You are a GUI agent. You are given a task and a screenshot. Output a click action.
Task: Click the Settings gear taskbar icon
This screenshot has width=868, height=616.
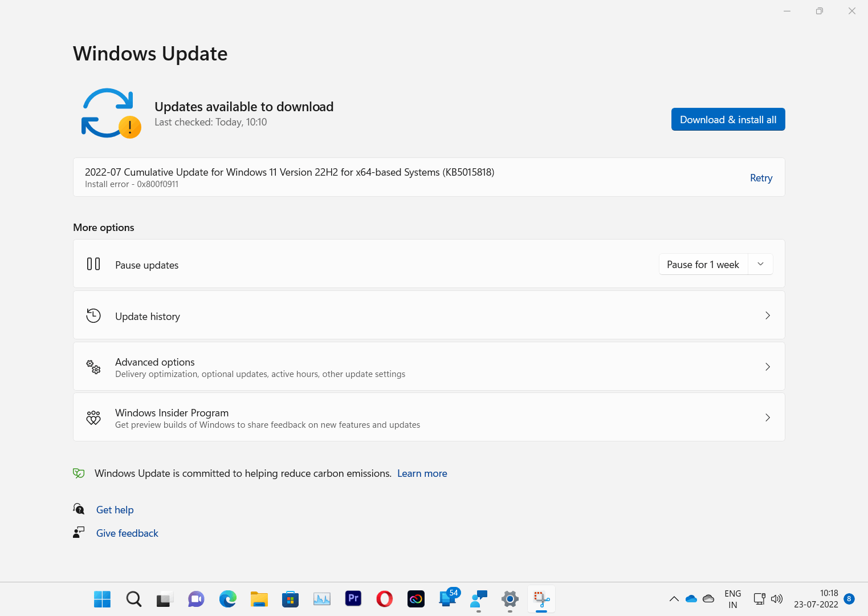[510, 599]
